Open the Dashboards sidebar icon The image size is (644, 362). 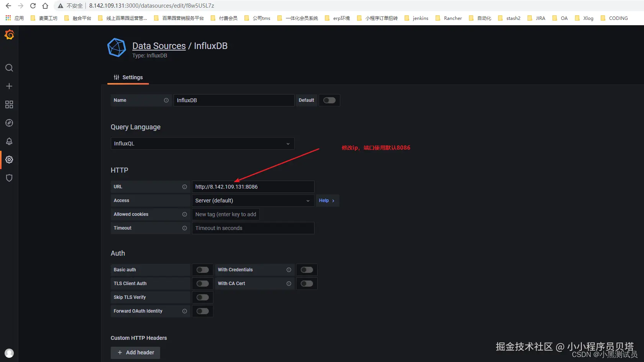[x=9, y=104]
